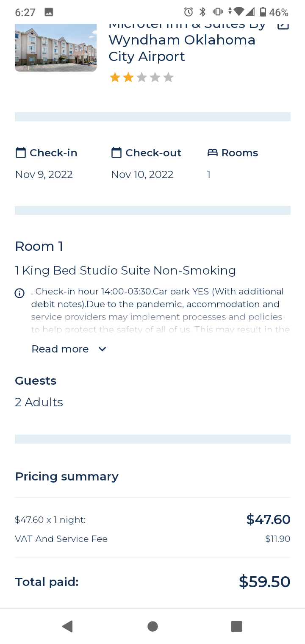Expand room notes with Read more
The height and width of the screenshot is (644, 305).
(60, 349)
